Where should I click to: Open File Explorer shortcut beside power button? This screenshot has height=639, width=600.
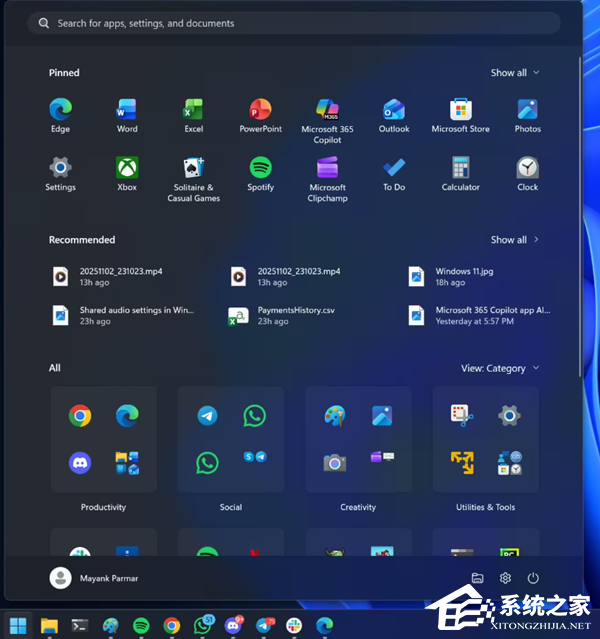[x=477, y=578]
